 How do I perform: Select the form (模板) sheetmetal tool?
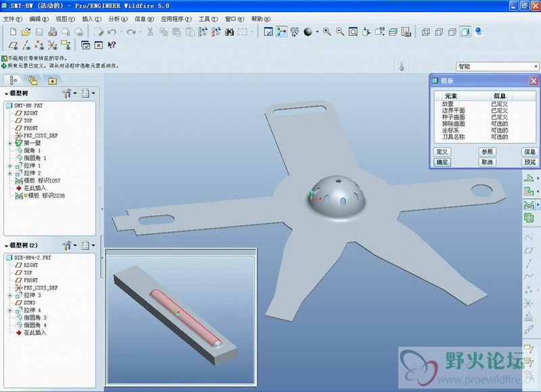click(529, 204)
